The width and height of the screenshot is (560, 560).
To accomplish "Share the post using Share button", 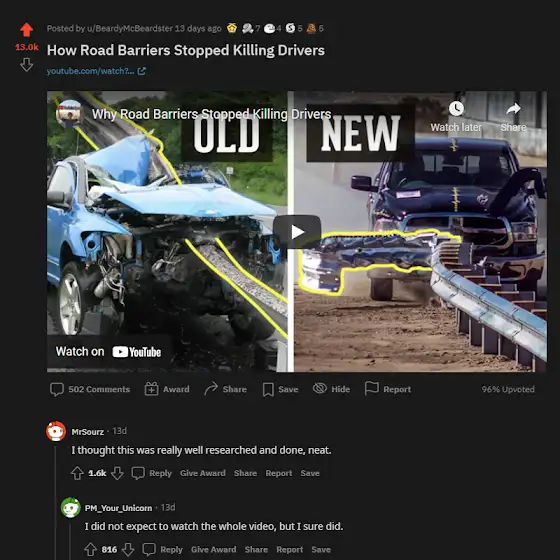I will 225,389.
